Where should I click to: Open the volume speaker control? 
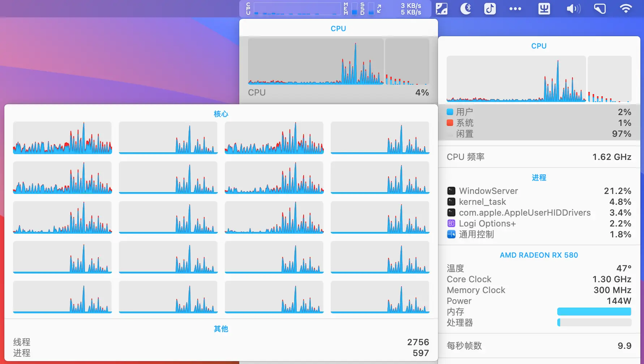coord(574,9)
